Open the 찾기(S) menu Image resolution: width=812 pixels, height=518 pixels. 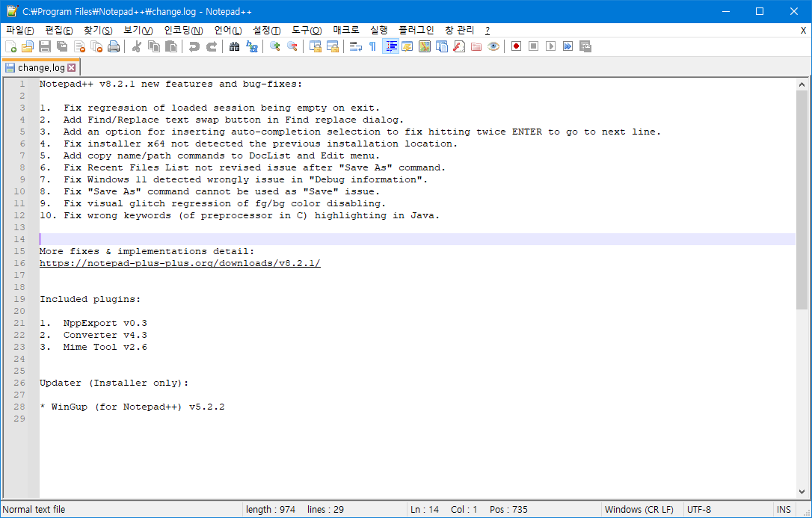pos(99,31)
